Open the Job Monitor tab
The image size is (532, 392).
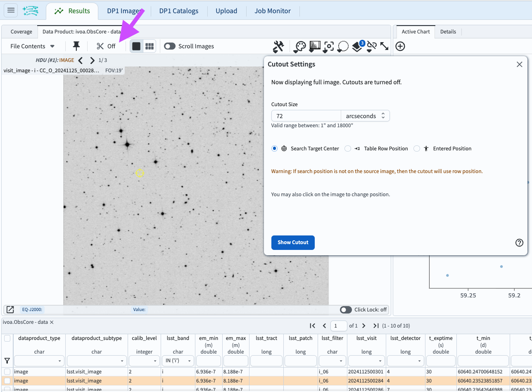273,11
